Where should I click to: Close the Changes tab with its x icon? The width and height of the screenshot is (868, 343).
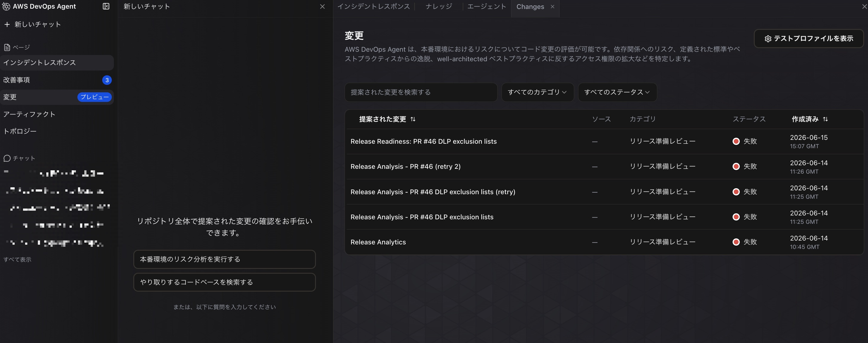[x=552, y=6]
